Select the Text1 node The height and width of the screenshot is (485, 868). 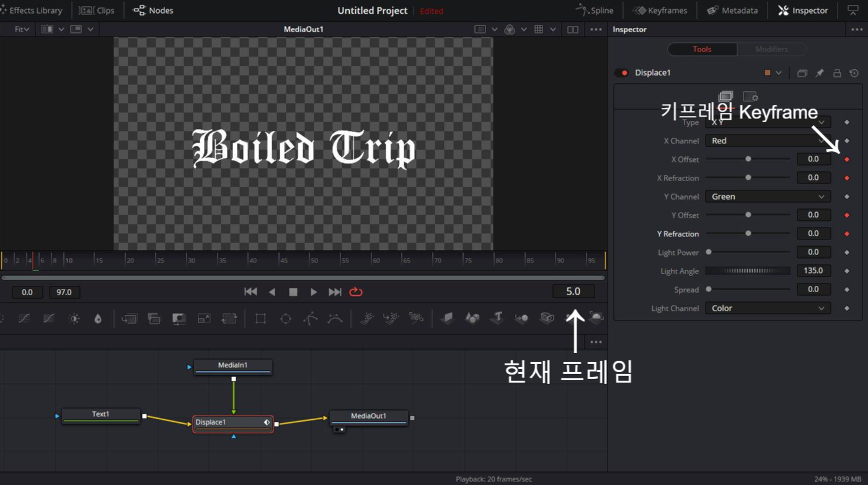100,416
